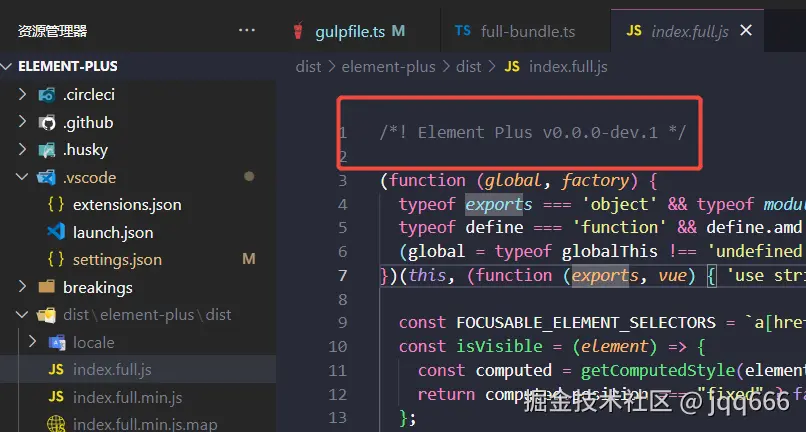Click the locale folder icon
The height and width of the screenshot is (432, 806).
(x=57, y=343)
